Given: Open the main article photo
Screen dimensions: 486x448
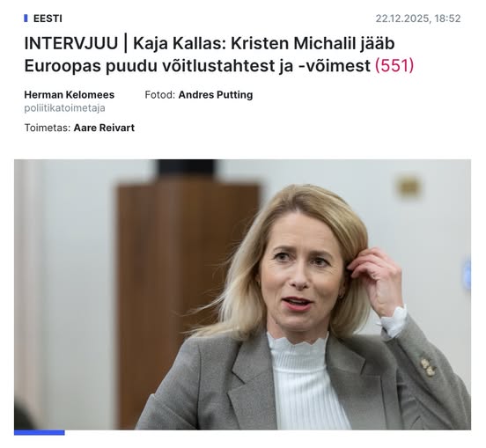Looking at the screenshot, I should pyautogui.click(x=242, y=295).
